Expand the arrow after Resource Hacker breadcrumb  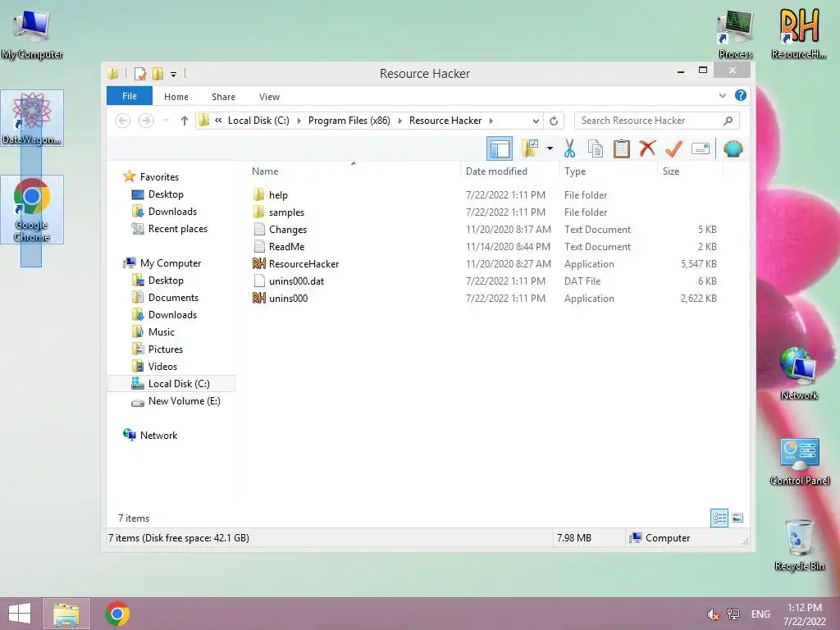(x=491, y=121)
